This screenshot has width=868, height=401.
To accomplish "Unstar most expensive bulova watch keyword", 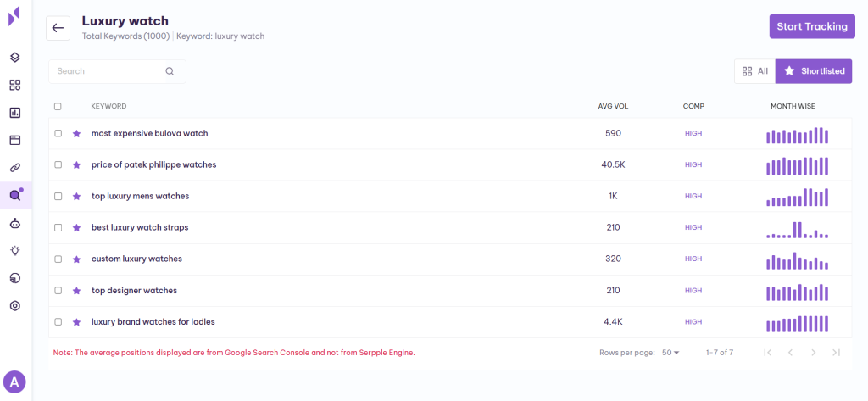I will point(77,133).
